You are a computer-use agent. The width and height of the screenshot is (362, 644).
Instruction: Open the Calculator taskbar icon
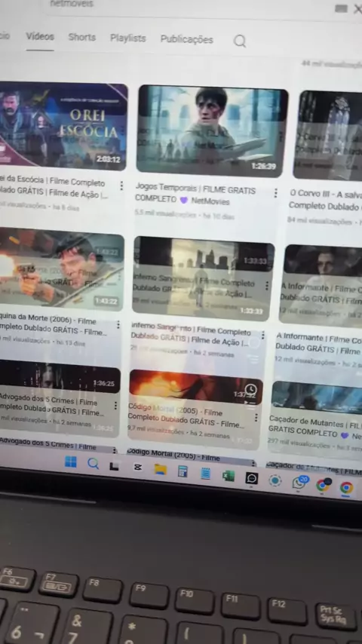pyautogui.click(x=183, y=471)
